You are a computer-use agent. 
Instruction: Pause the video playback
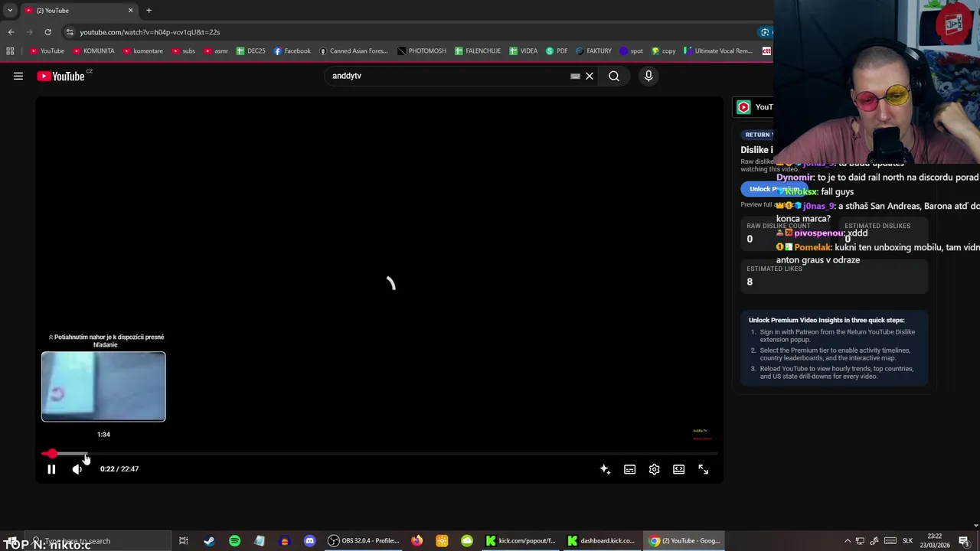51,469
